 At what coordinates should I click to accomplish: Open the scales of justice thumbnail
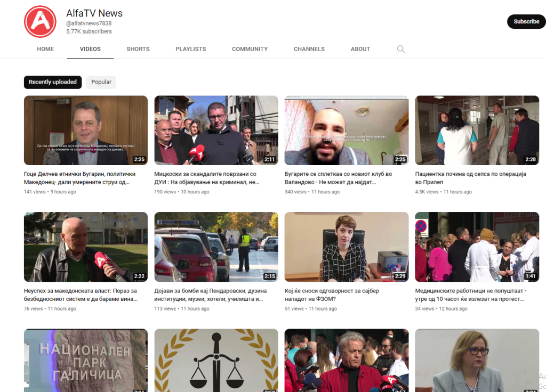(x=216, y=361)
